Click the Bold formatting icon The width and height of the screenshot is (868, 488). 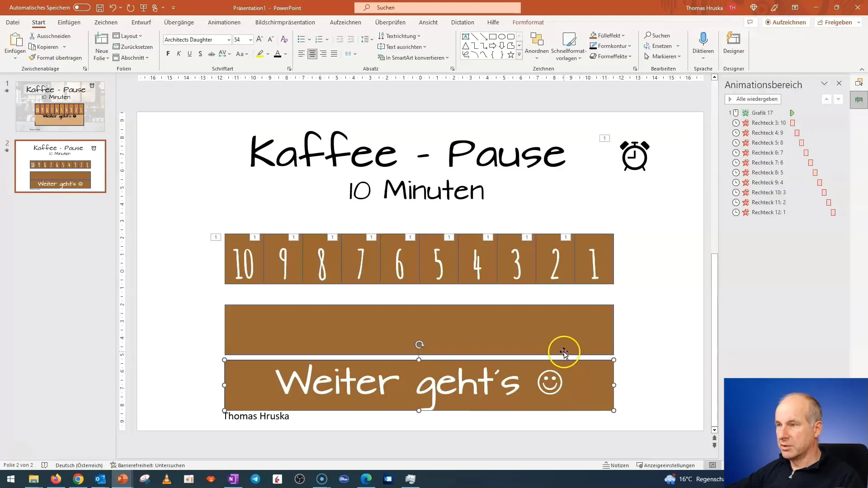point(168,54)
